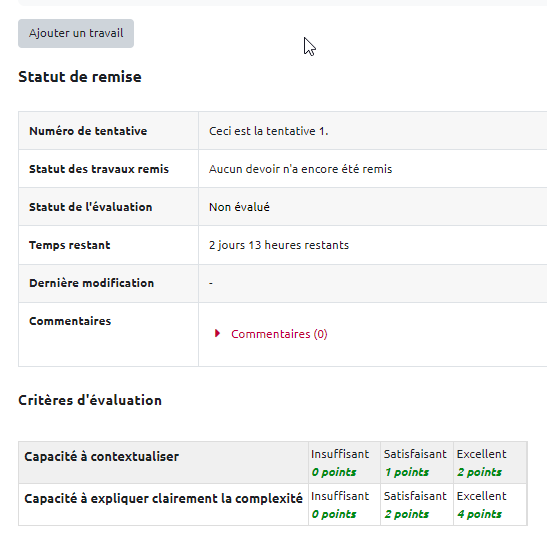Open the Commentaires (0) link
The width and height of the screenshot is (547, 536).
point(279,334)
